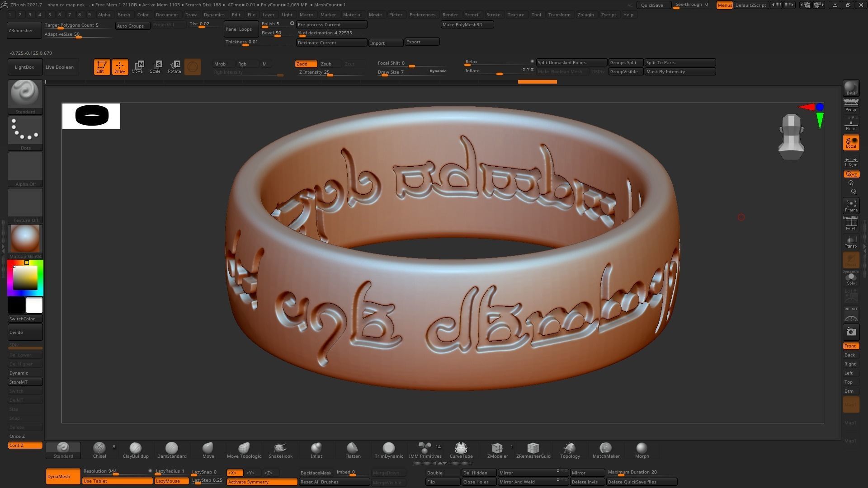The height and width of the screenshot is (488, 868).
Task: Toggle Local rotation mode
Action: (x=851, y=143)
